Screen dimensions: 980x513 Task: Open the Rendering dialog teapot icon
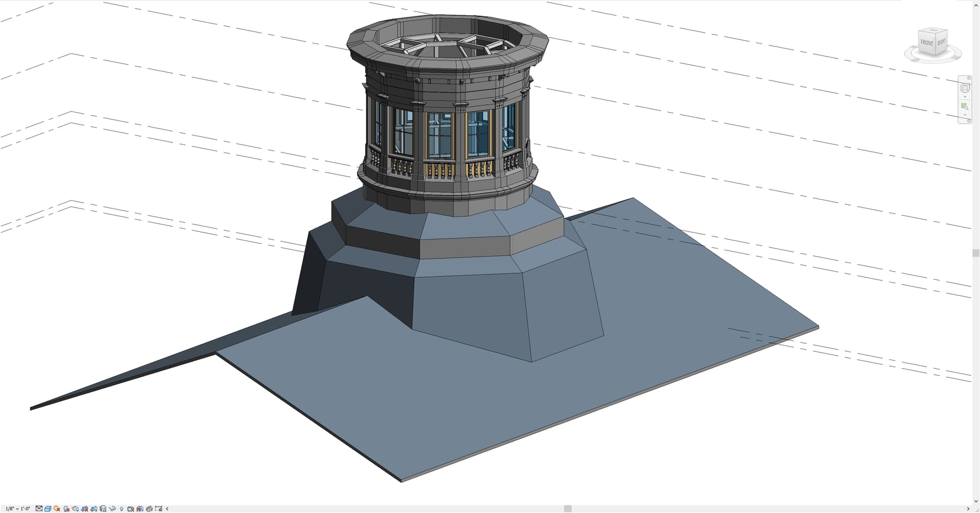(x=75, y=509)
